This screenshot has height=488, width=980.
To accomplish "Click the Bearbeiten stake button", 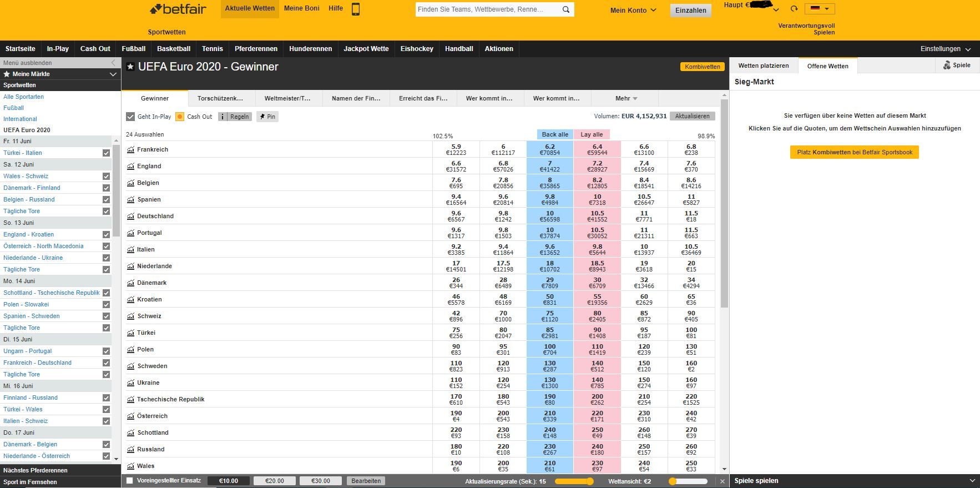I will tap(366, 481).
